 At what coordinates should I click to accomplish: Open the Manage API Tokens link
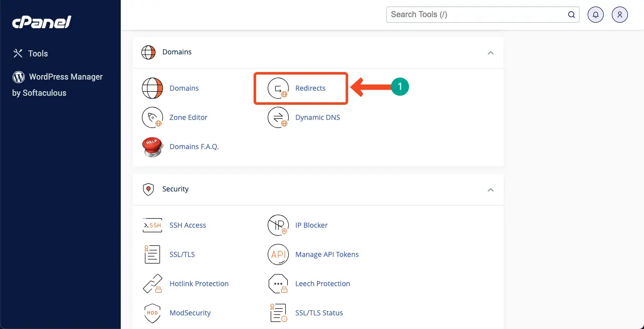[x=327, y=254]
